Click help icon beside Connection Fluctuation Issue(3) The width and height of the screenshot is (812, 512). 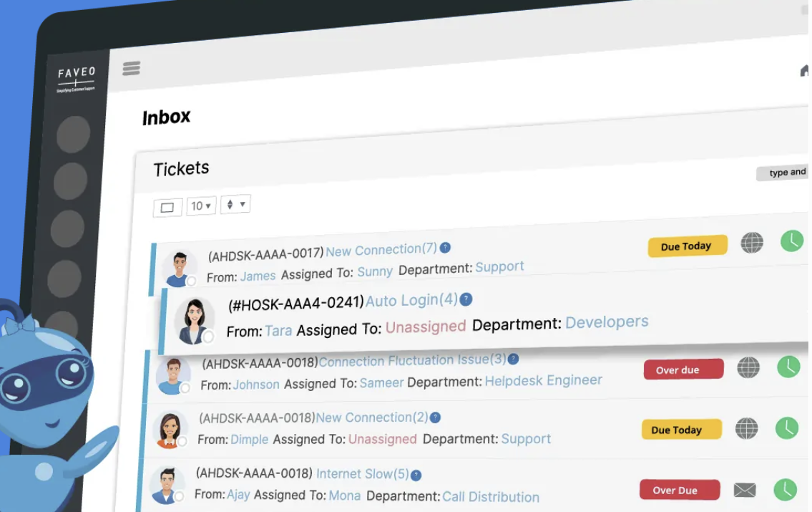513,359
